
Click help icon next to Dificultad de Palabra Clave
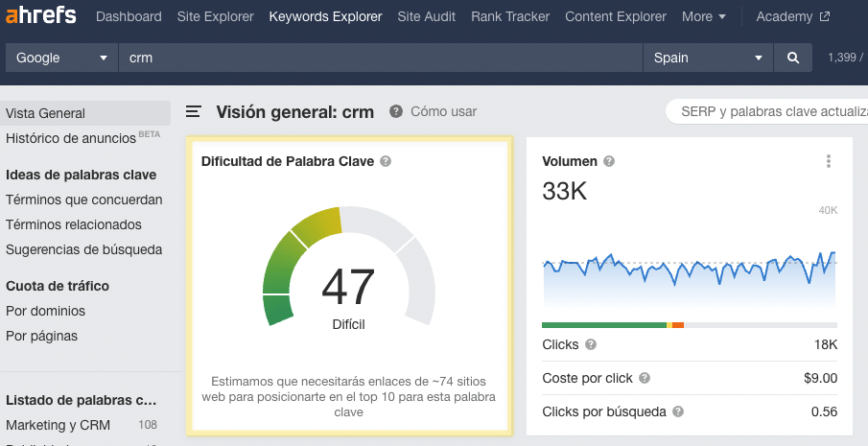tap(386, 161)
